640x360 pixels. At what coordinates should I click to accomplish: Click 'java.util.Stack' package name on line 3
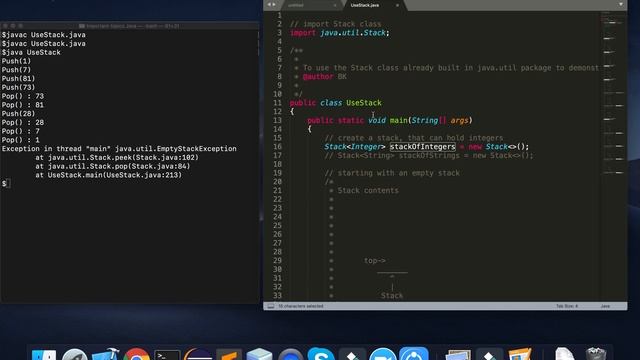pyautogui.click(x=353, y=33)
